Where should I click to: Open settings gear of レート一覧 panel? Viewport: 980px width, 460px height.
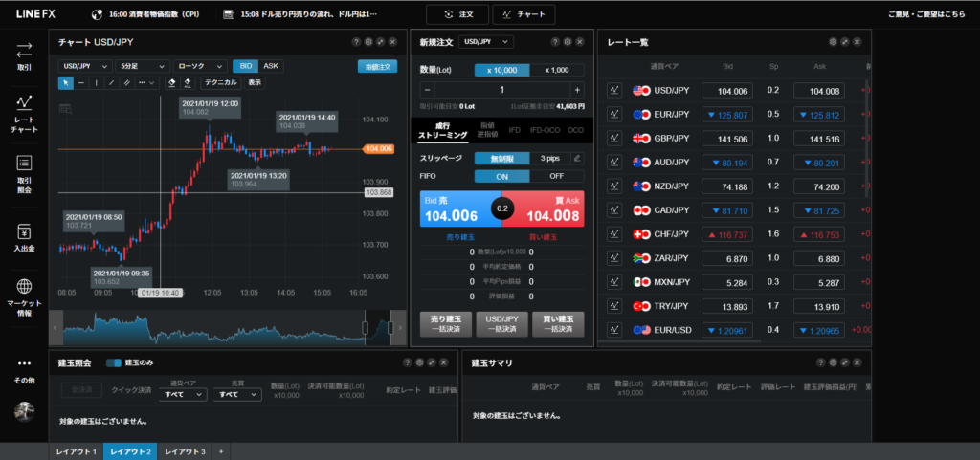tap(834, 42)
